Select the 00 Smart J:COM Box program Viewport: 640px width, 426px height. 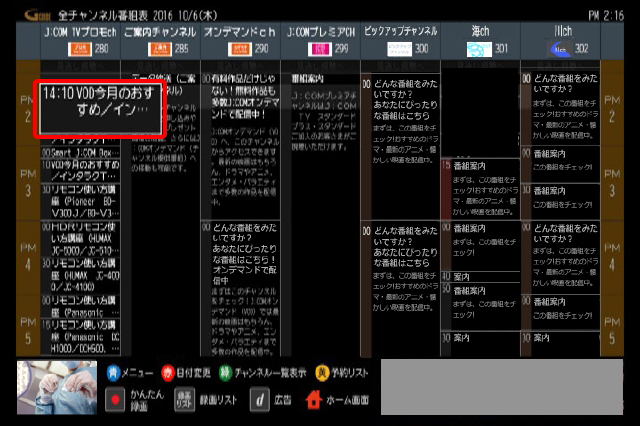tap(80, 153)
